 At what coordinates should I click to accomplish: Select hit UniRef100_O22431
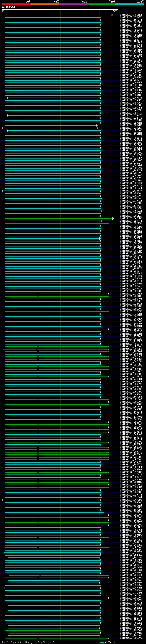(x=131, y=118)
